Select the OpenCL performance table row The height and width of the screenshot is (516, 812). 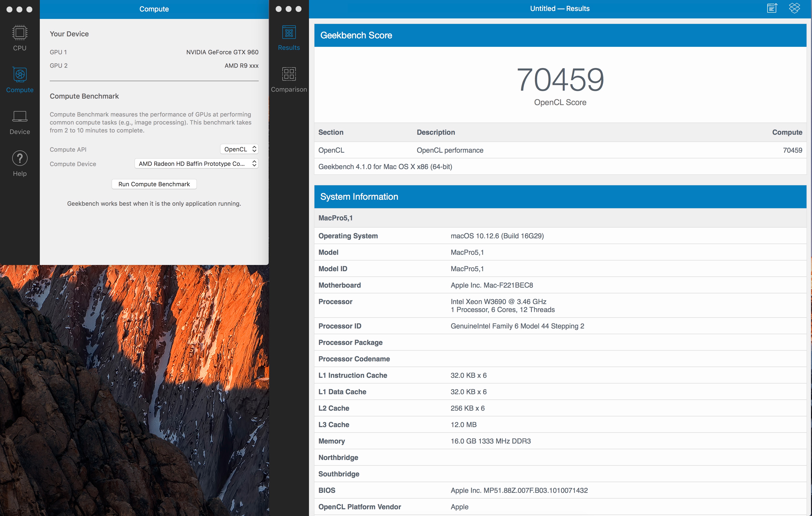click(560, 150)
